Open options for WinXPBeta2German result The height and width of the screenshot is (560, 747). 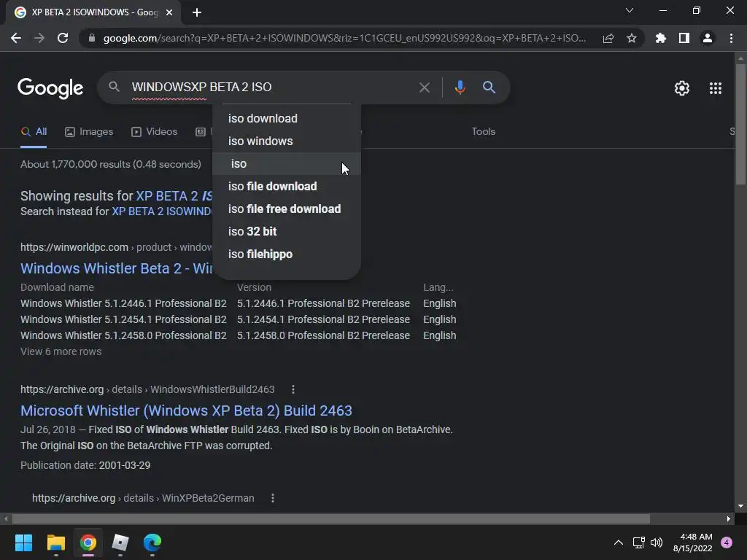[273, 498]
